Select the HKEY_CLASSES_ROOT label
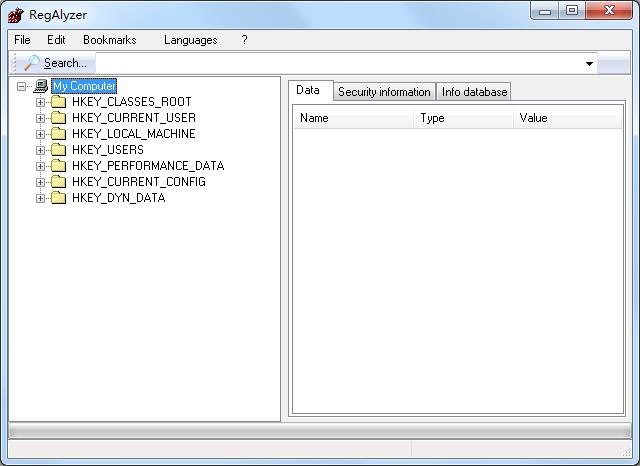Screen dimensions: 640x466 tap(132, 102)
